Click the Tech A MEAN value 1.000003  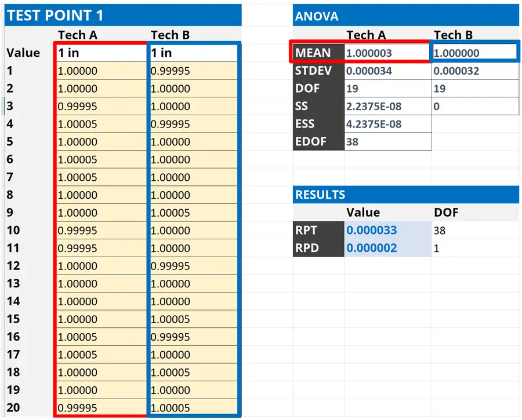[388, 53]
